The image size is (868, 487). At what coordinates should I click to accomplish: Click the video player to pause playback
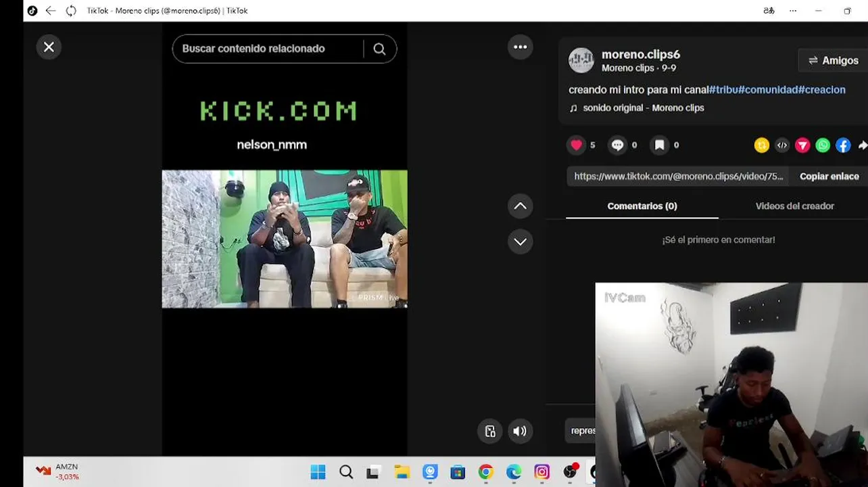(x=284, y=239)
